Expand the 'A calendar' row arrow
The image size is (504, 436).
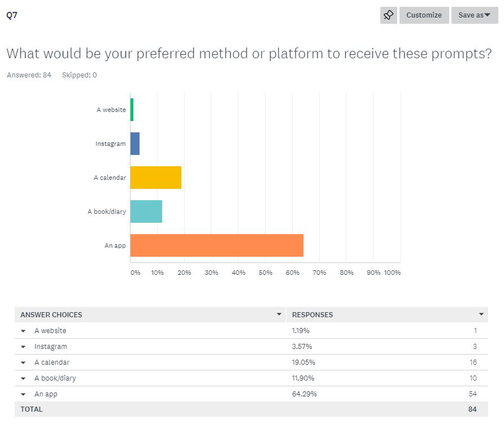coord(23,362)
